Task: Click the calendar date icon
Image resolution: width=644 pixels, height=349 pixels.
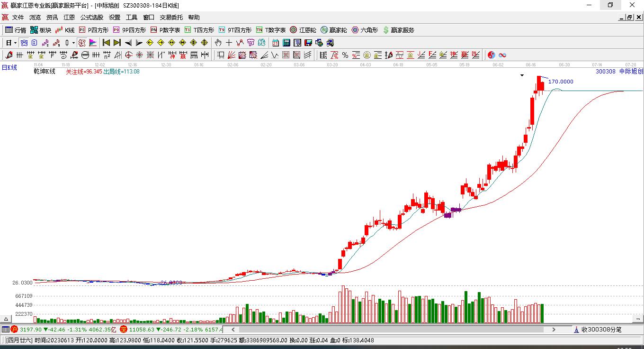Action: (275, 42)
